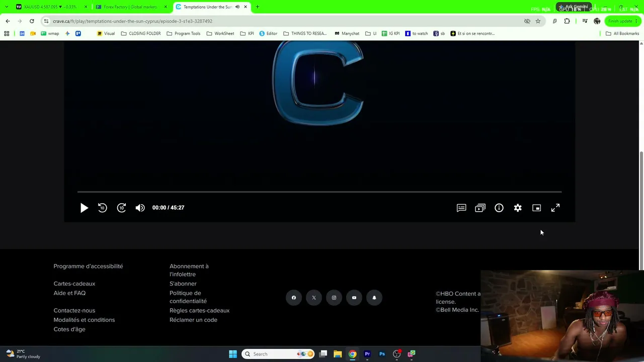Open subtitles and captions menu
The height and width of the screenshot is (362, 644).
click(461, 208)
